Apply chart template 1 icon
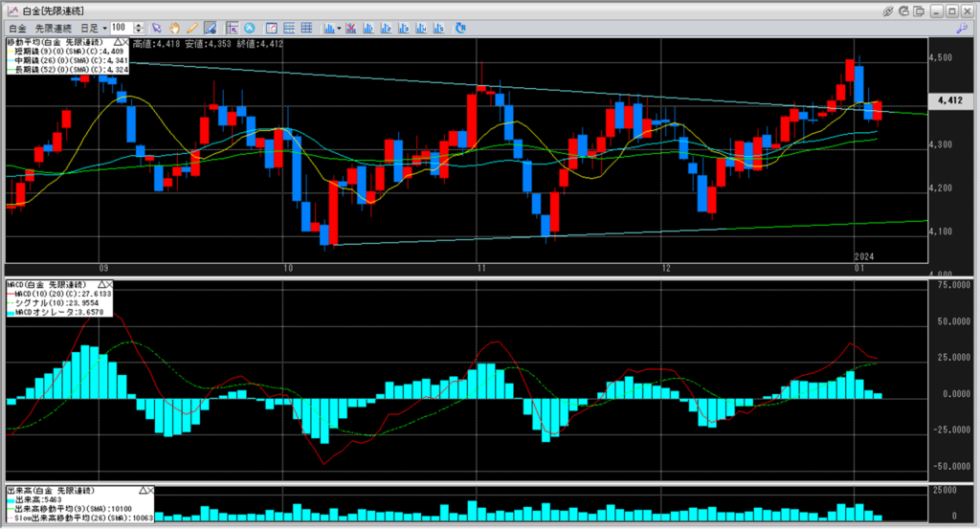 (368, 28)
